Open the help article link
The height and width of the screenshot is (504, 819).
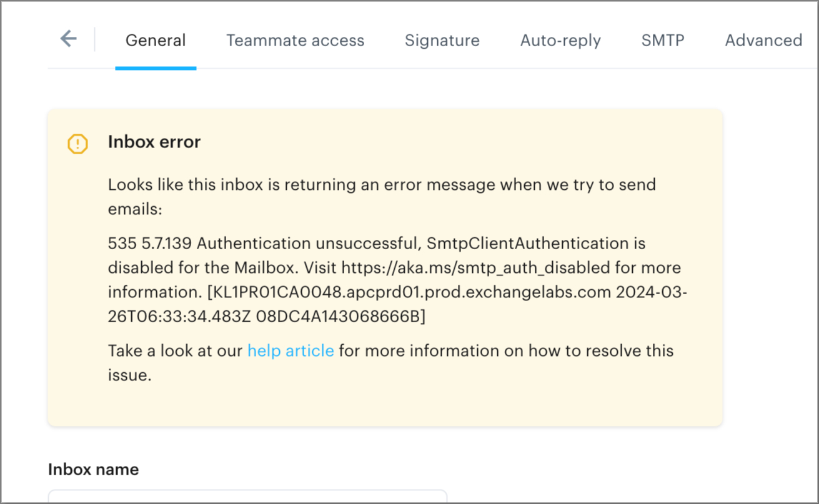tap(290, 351)
